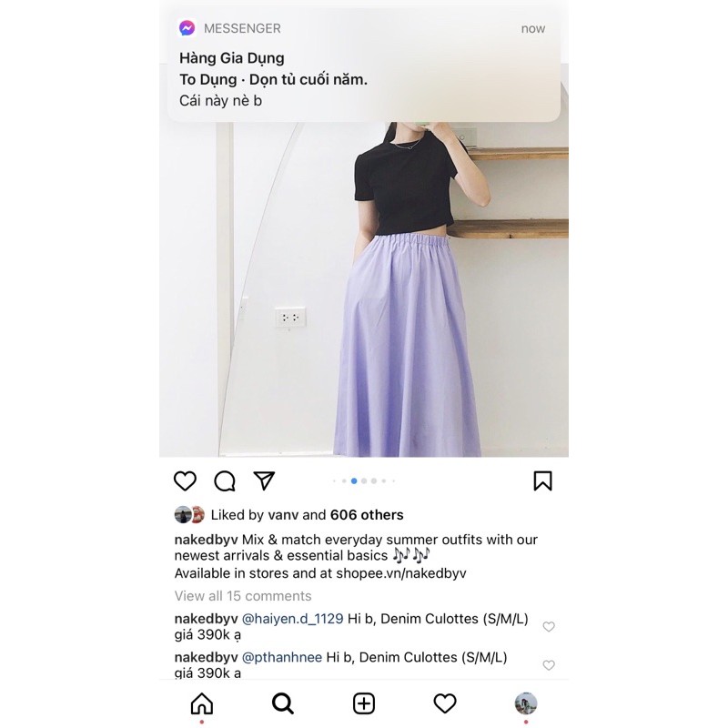Screen dimensions: 728x728
Task: Open the @pthanhnee mention link
Action: tap(282, 657)
